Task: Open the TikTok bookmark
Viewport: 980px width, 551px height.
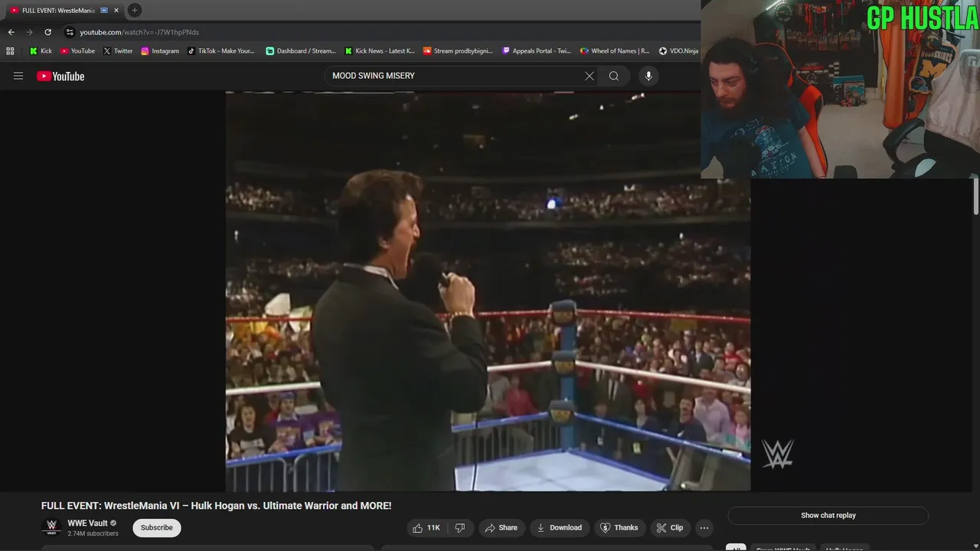Action: [x=220, y=51]
